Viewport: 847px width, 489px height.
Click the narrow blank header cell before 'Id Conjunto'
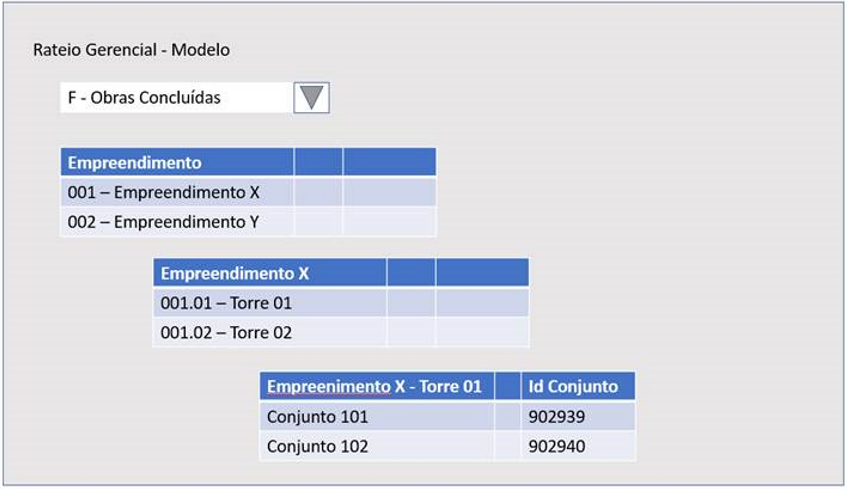507,386
